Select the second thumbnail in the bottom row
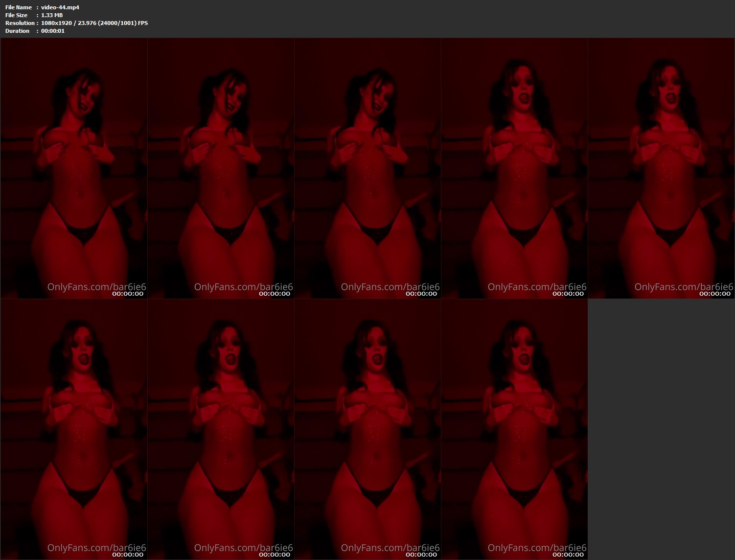735x560 pixels. pyautogui.click(x=221, y=429)
